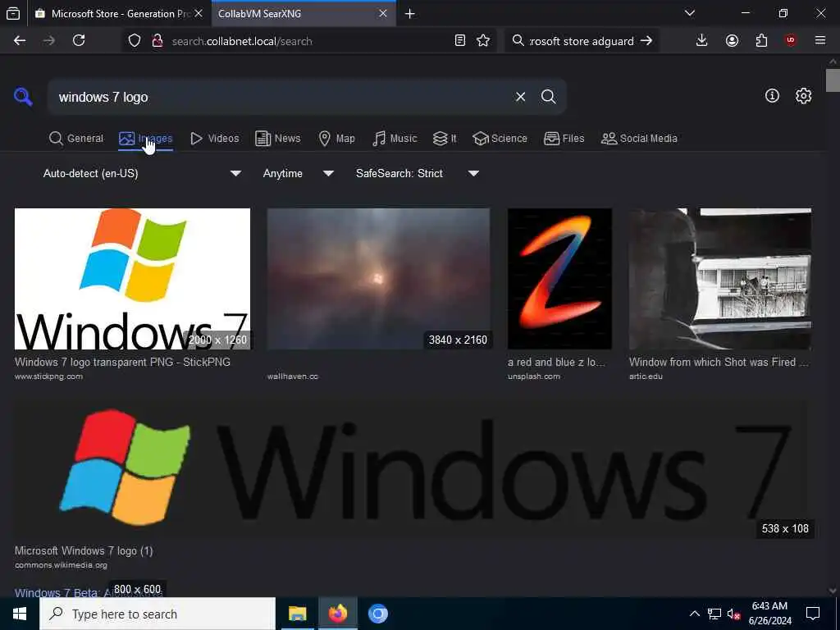This screenshot has height=630, width=840.
Task: Click the SearXNG magnifier logo
Action: point(23,97)
